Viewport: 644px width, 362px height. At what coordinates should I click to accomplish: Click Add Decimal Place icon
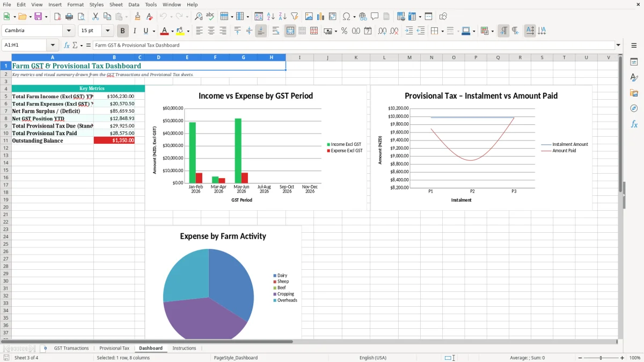pos(382,31)
